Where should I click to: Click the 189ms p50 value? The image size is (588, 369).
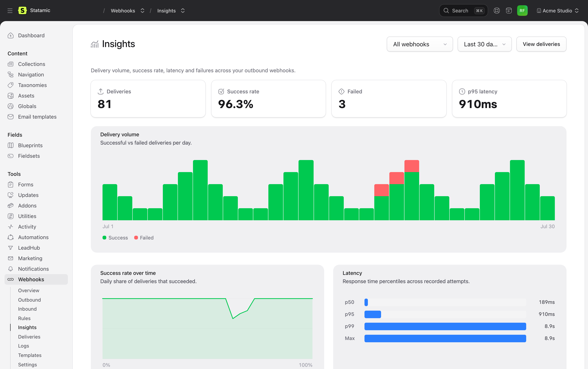pyautogui.click(x=547, y=302)
